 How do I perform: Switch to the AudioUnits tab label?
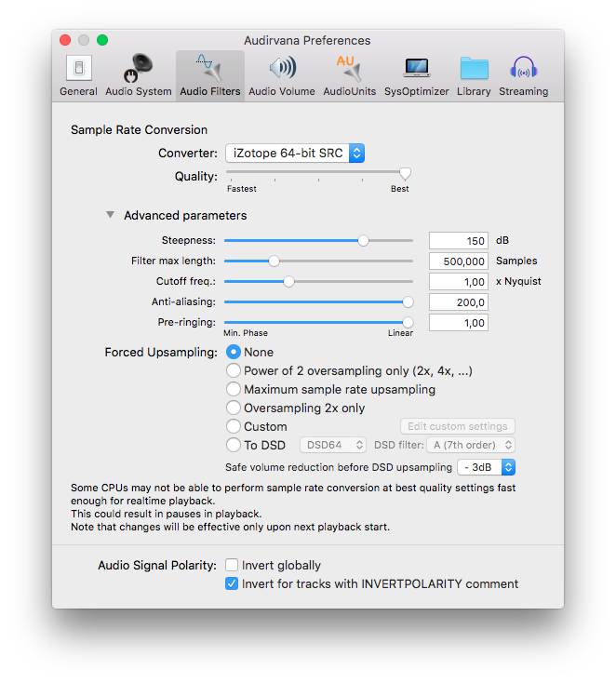point(349,91)
